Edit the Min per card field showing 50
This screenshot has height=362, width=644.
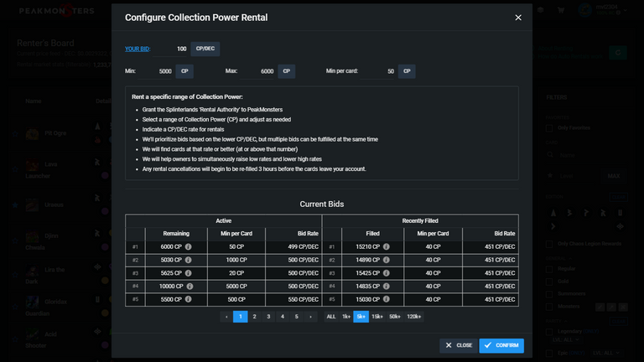click(x=378, y=71)
